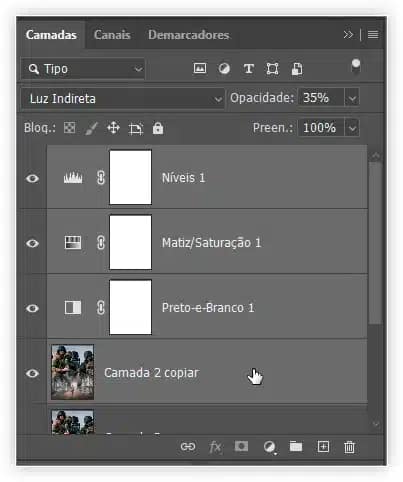Image resolution: width=403 pixels, height=482 pixels.
Task: Hide the Camada 2 copiar layer
Action: (x=32, y=373)
